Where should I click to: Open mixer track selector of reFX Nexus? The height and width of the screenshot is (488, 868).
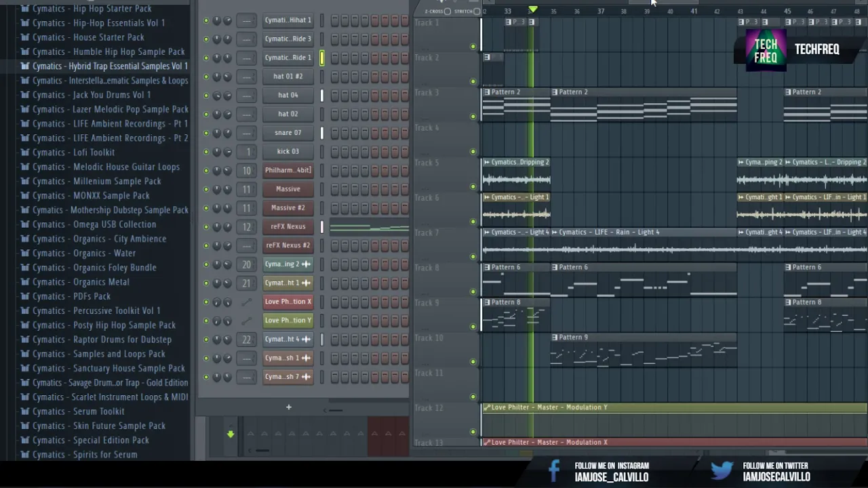point(247,227)
